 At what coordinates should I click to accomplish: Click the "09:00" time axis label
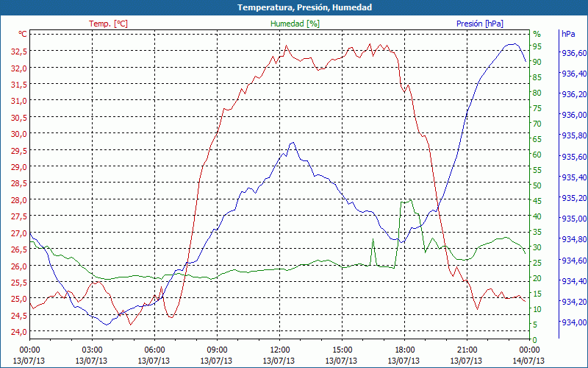(217, 350)
